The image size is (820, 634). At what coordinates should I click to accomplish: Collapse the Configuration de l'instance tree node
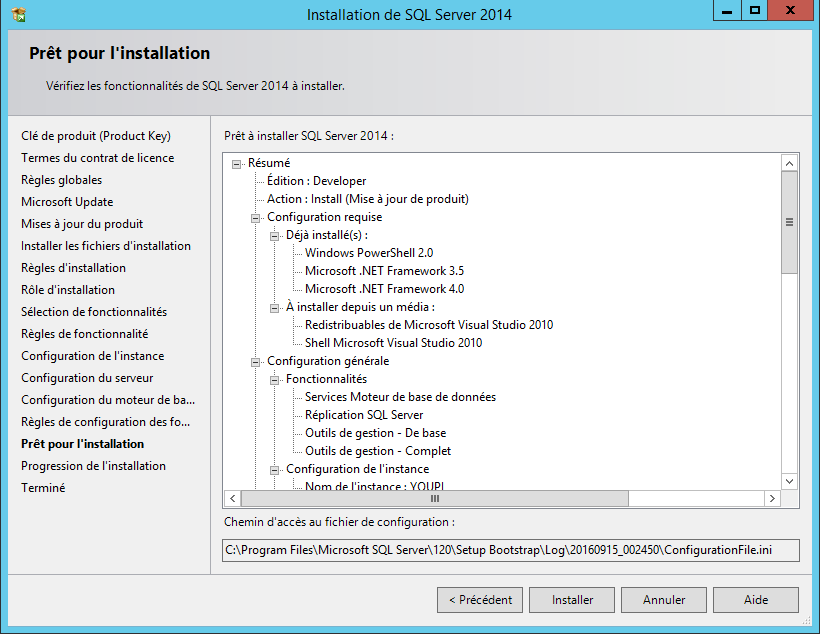coord(274,470)
